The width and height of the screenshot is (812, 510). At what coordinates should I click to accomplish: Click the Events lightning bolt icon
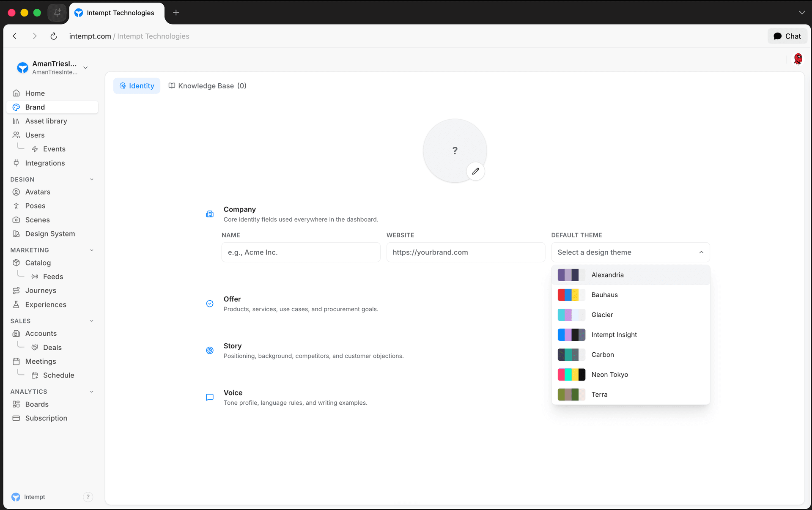pos(35,149)
